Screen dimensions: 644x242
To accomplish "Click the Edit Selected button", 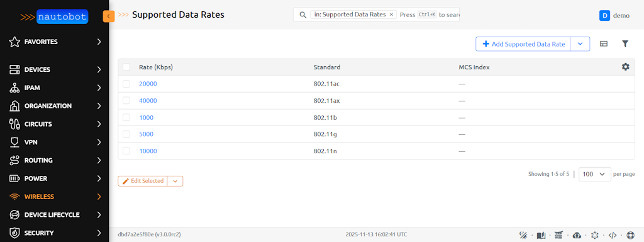I will pyautogui.click(x=143, y=181).
